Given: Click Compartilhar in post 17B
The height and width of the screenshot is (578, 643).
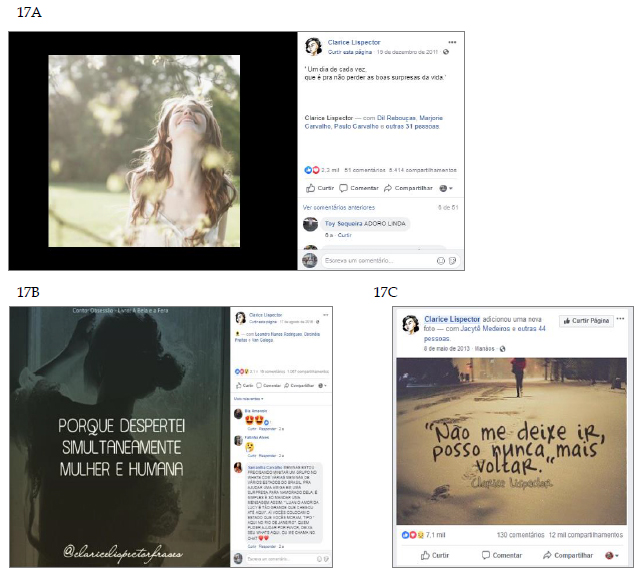Looking at the screenshot, I should pos(299,386).
